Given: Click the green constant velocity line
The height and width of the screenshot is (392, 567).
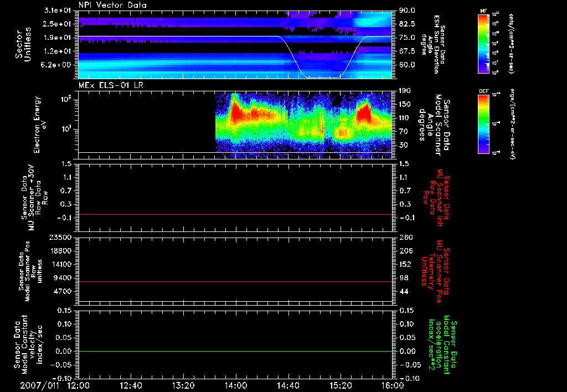Looking at the screenshot, I should (x=235, y=352).
